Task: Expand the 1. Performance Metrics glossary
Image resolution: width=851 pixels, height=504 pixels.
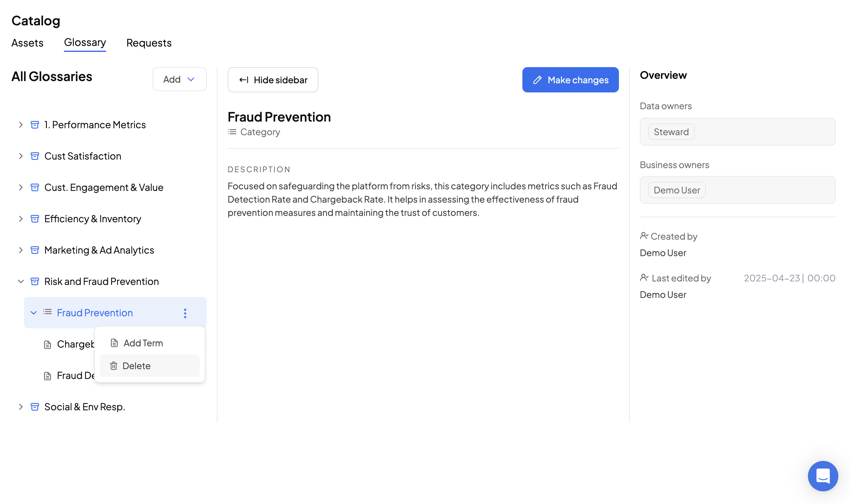Action: 21,125
